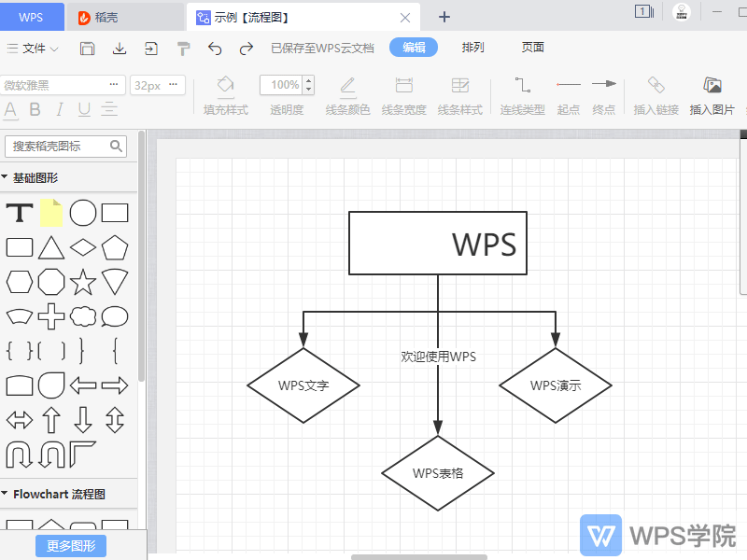
Task: Select the WPS文字 diamond on canvas
Action: [303, 385]
